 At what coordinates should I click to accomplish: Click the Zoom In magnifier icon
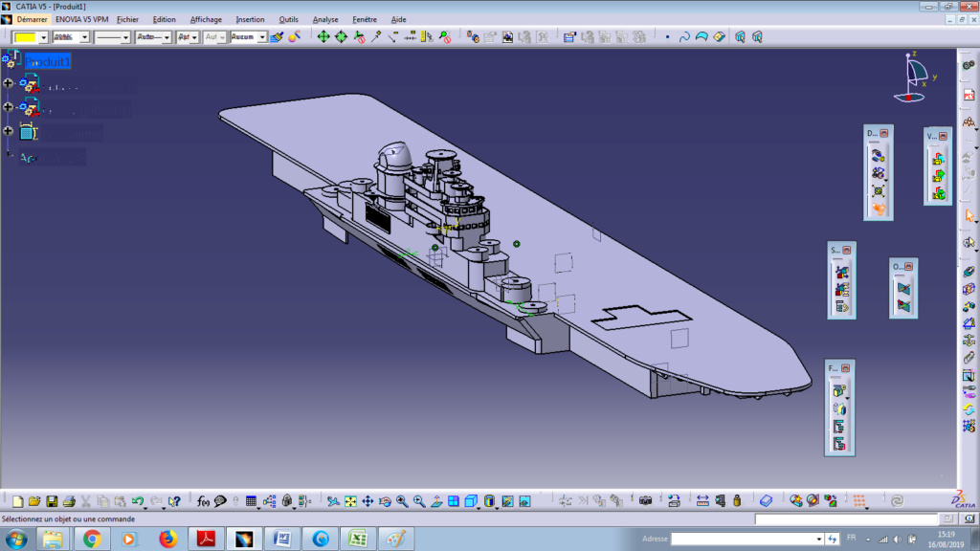tap(402, 501)
